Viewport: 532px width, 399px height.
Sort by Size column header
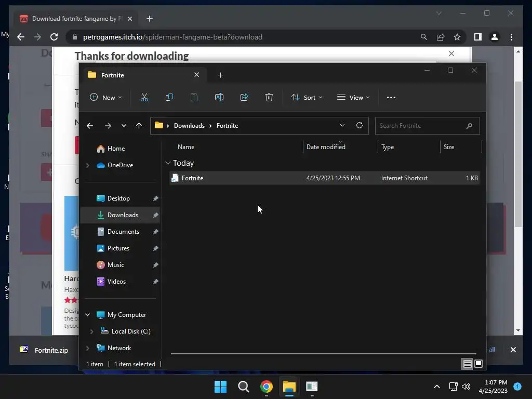click(x=449, y=147)
